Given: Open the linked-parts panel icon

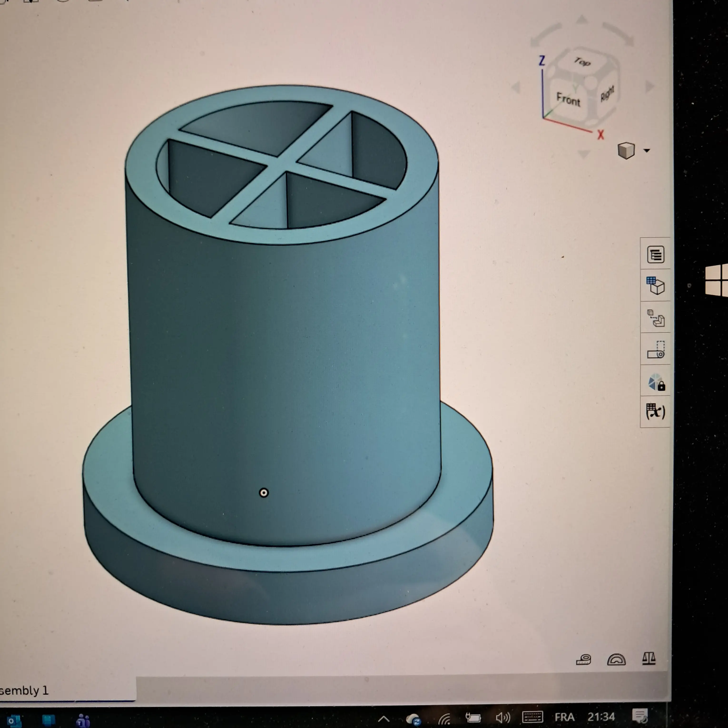Looking at the screenshot, I should 656,318.
